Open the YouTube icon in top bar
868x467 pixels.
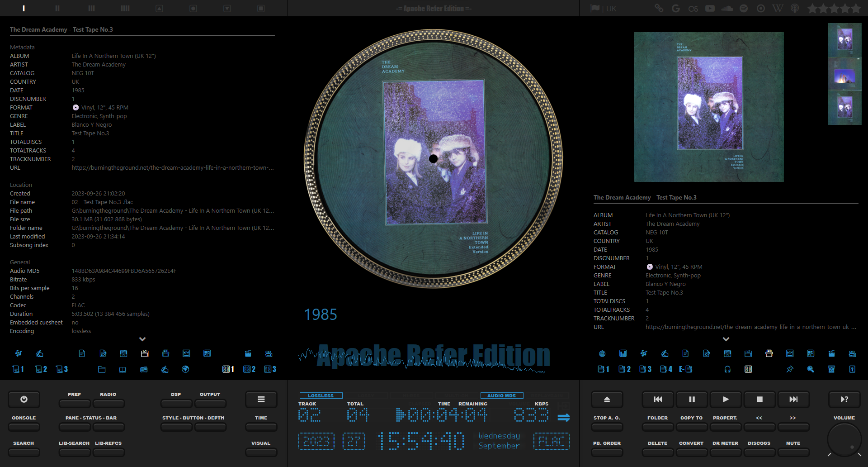pyautogui.click(x=710, y=8)
